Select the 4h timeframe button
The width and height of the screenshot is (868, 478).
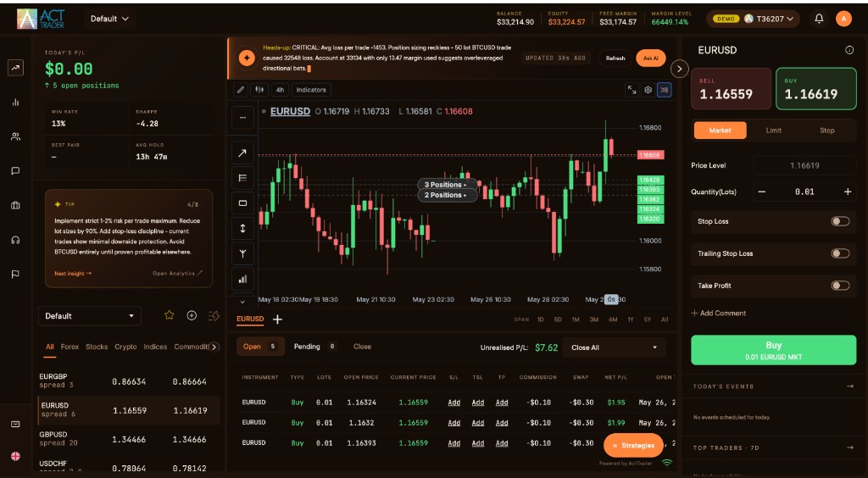point(280,90)
